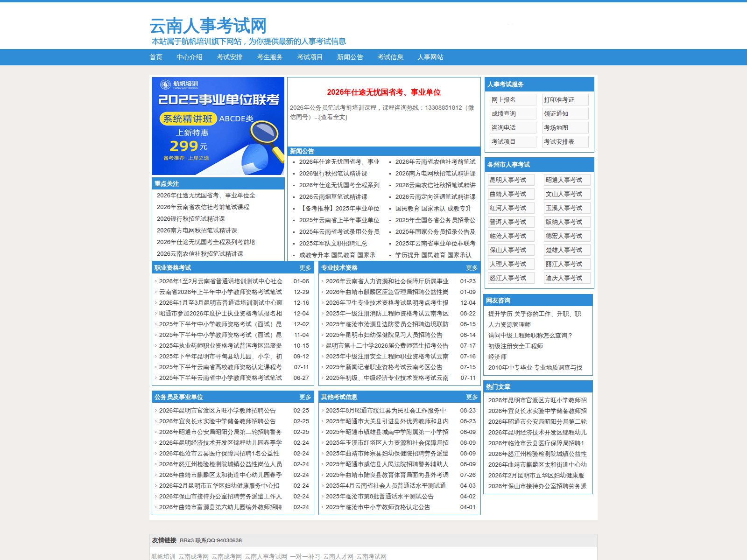Viewport: 747px width, 560px height.
Task: Open 2025年8月昭通市绥江县为民社会工作服务中 article
Action: coord(386,411)
